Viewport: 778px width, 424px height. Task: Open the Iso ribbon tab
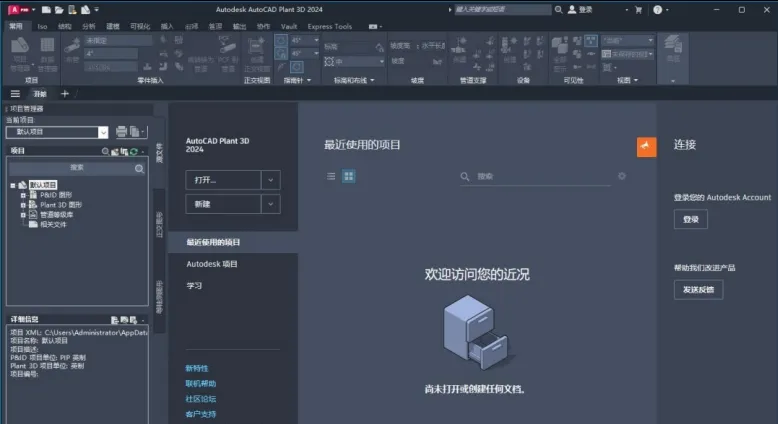tap(42, 26)
